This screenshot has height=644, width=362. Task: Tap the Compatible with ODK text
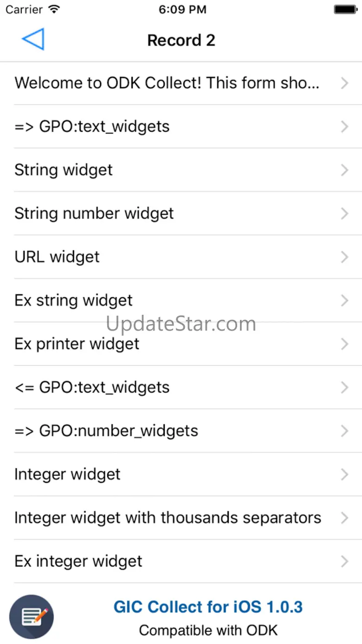[x=208, y=631]
